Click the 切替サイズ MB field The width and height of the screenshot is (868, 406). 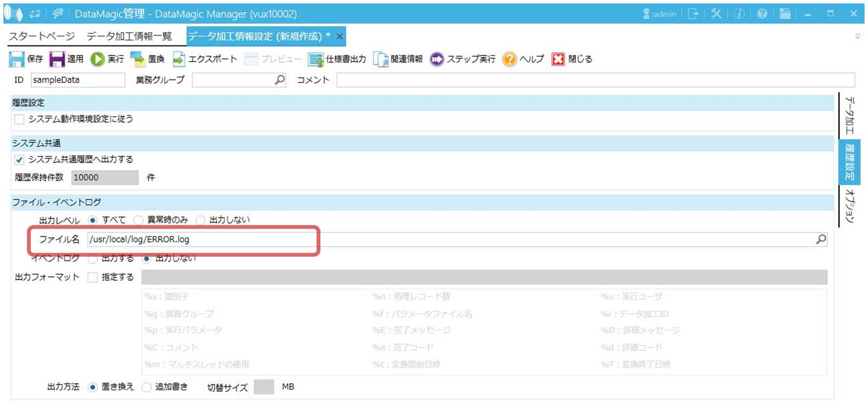(x=264, y=387)
